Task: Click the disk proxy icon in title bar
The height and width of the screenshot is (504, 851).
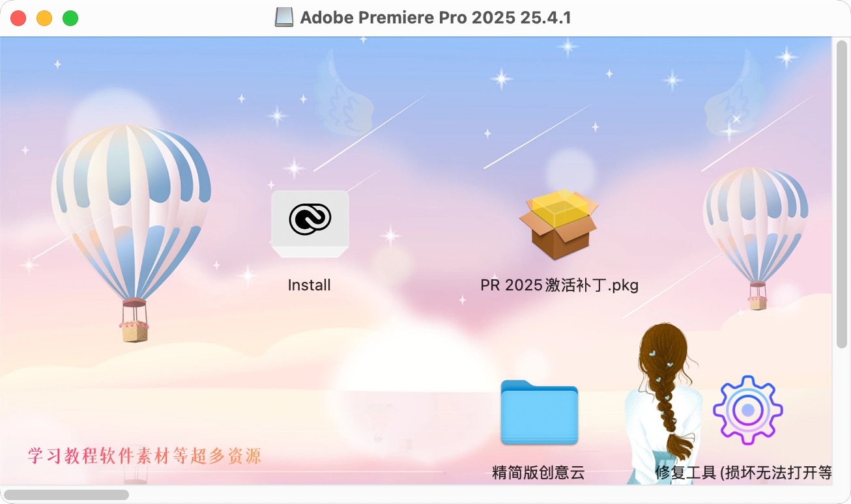Action: pyautogui.click(x=284, y=18)
